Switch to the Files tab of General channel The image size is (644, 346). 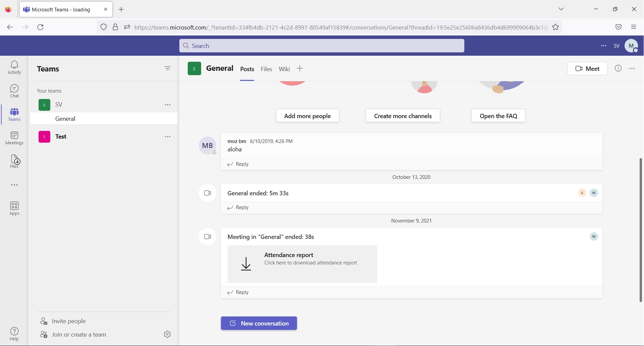pyautogui.click(x=266, y=69)
